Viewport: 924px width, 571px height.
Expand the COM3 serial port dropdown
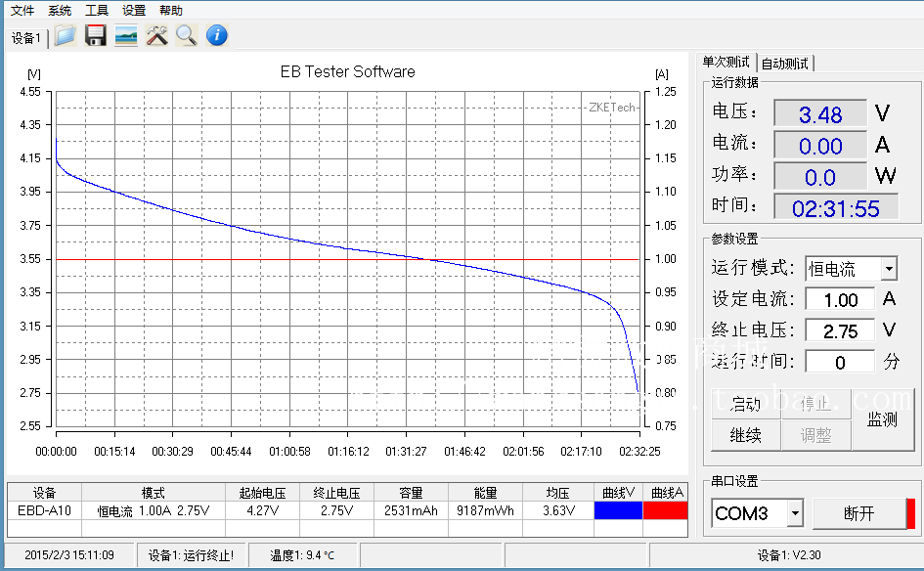click(795, 513)
